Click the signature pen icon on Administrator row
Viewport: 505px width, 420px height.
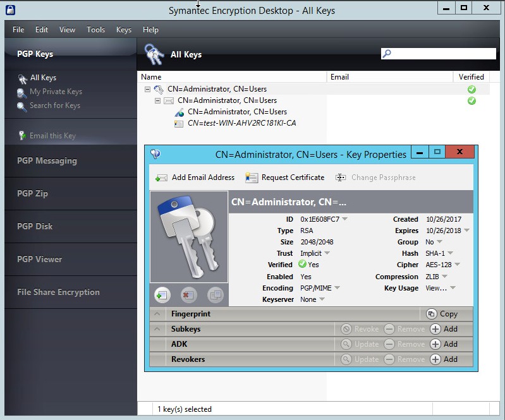pyautogui.click(x=179, y=112)
